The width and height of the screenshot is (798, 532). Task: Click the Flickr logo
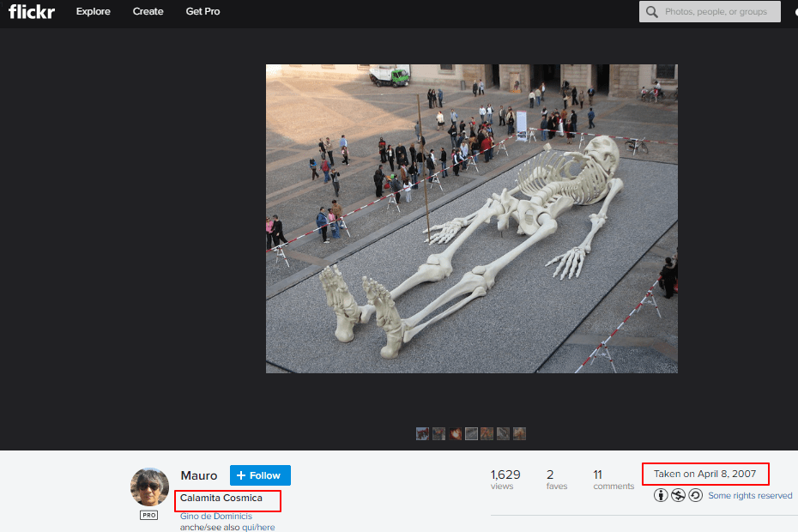click(32, 12)
